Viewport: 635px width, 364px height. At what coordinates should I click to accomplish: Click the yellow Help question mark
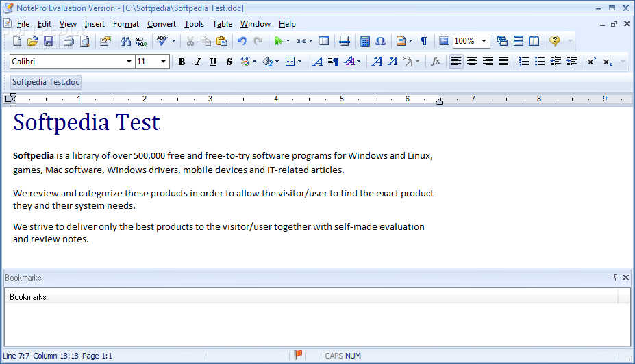(555, 41)
